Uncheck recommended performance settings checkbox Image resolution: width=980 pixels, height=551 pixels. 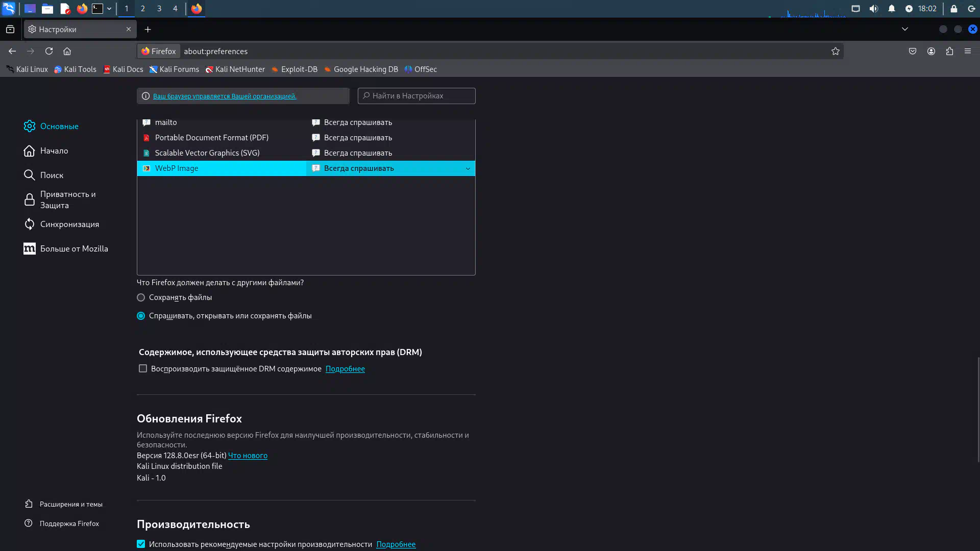141,544
